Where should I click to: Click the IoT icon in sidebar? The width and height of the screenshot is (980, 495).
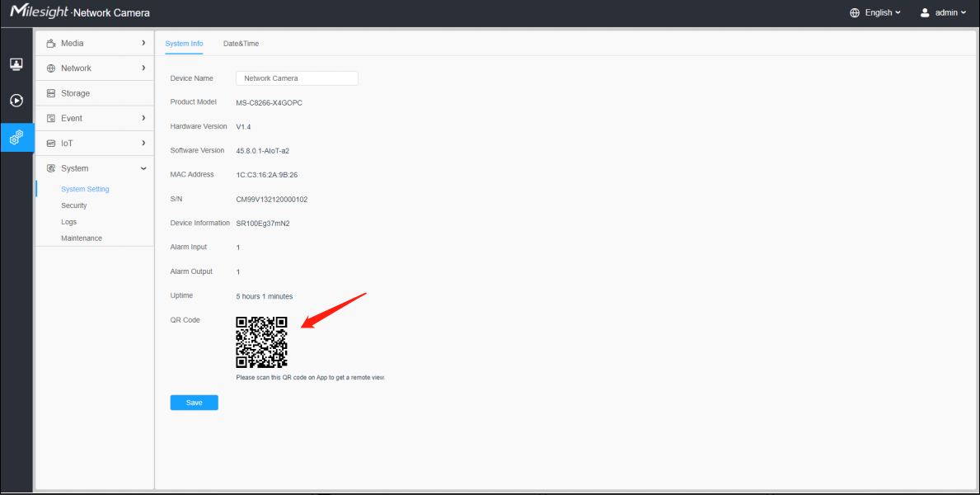[51, 144]
